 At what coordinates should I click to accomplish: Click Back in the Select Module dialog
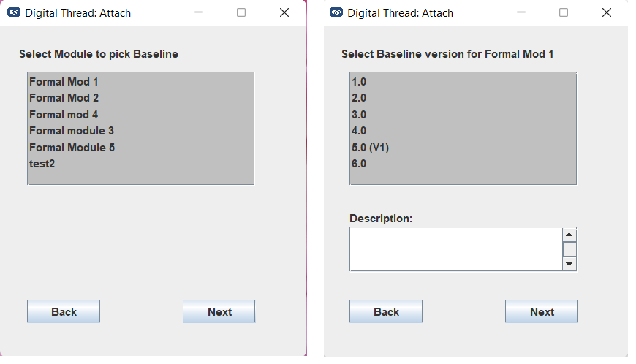(64, 311)
